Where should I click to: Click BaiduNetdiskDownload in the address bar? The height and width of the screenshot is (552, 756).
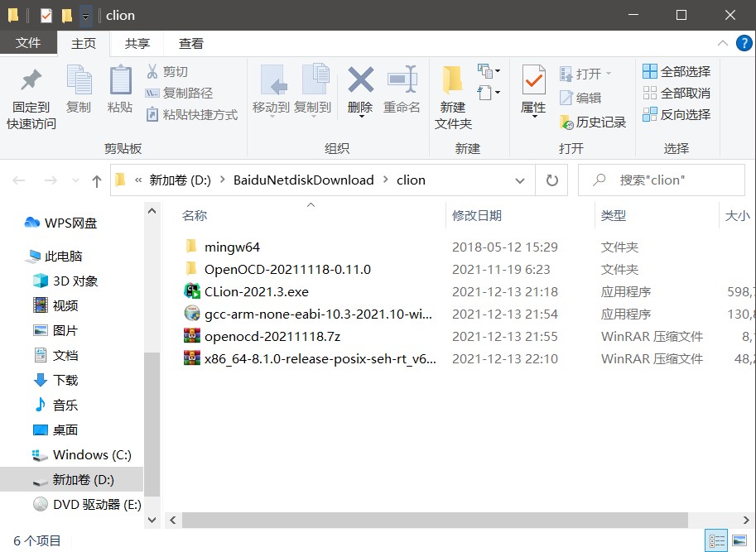point(304,180)
